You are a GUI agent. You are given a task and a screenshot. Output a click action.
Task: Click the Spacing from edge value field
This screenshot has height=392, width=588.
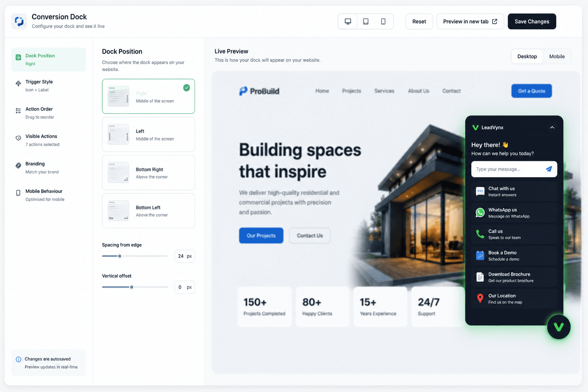[x=185, y=256]
